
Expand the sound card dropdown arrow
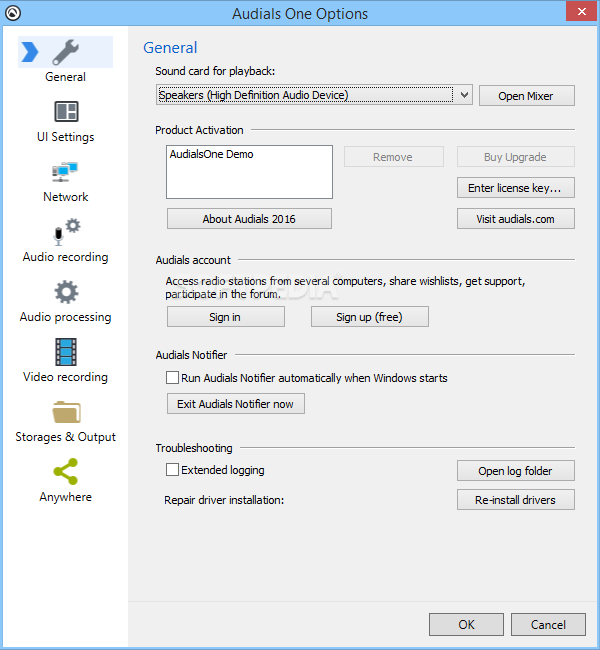click(x=464, y=95)
